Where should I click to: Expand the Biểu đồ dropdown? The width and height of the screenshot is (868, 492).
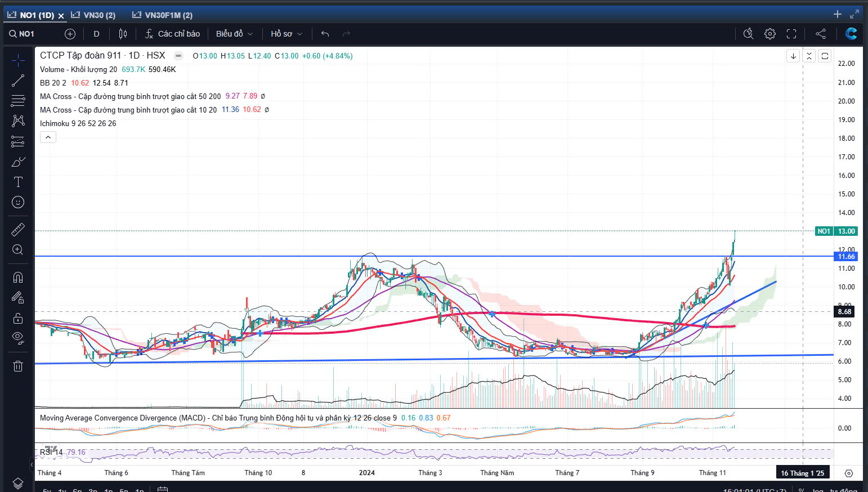(x=234, y=34)
